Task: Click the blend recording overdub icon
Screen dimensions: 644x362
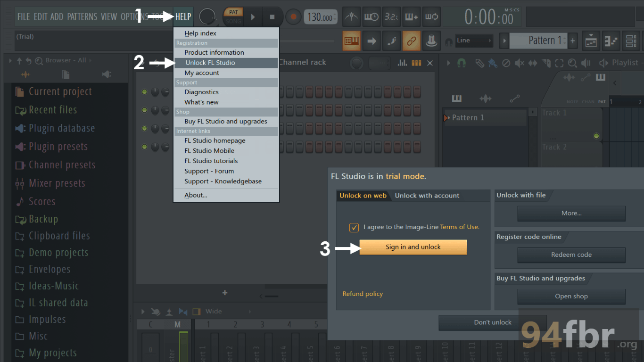Action: click(411, 17)
